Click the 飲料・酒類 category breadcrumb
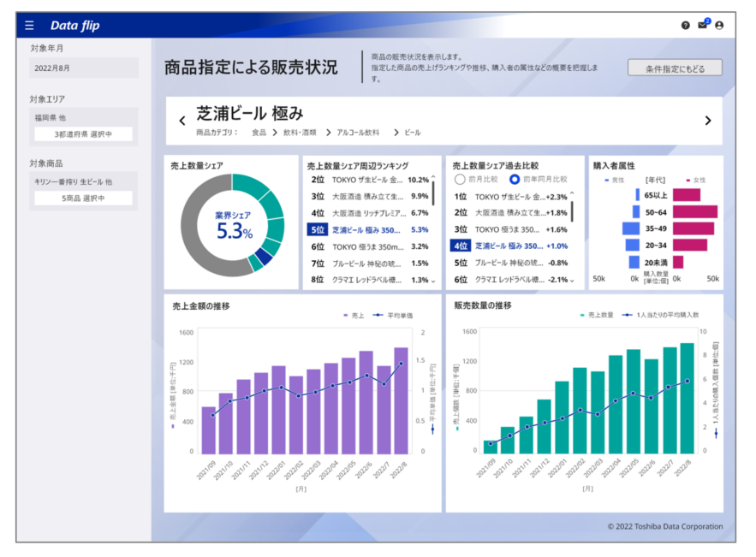The height and width of the screenshot is (557, 756). click(300, 133)
